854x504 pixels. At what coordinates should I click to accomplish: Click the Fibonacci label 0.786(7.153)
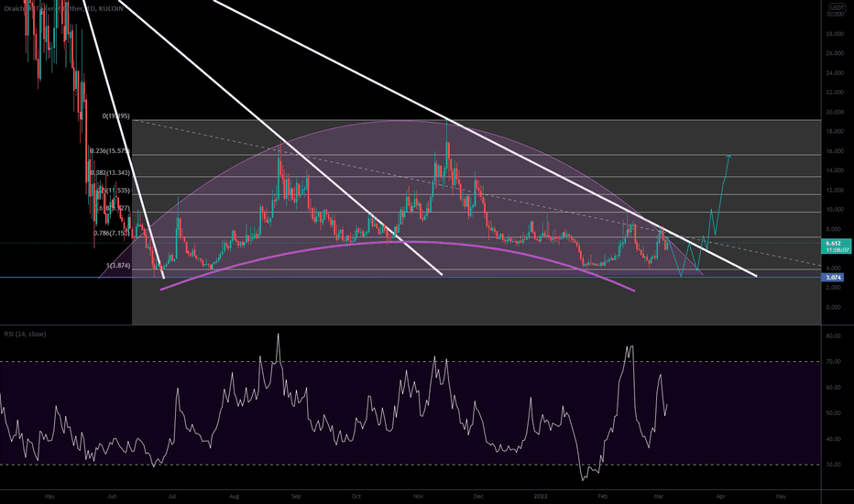coord(112,233)
